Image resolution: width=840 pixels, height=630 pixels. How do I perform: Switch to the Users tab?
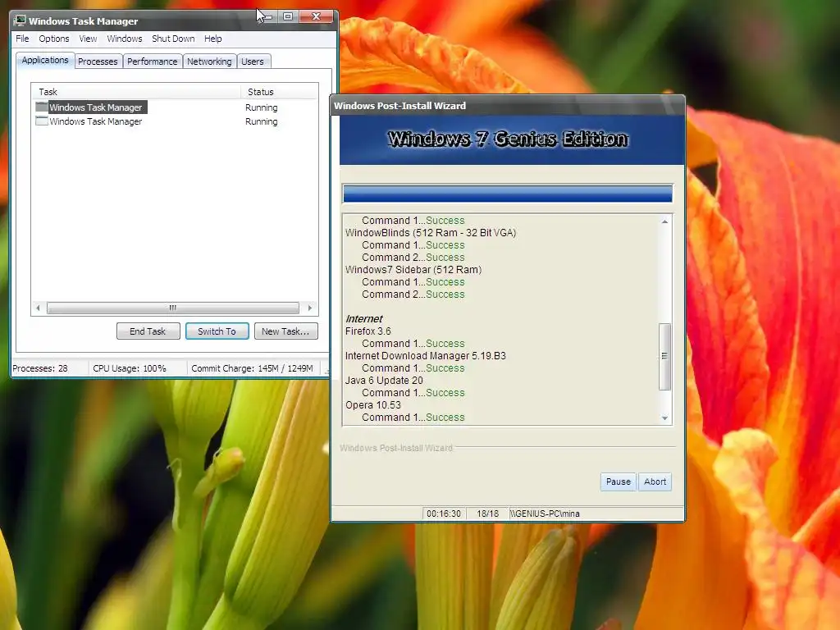click(x=253, y=62)
